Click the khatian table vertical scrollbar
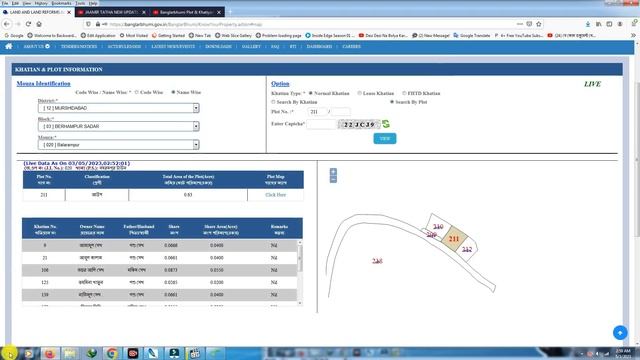640x360 pixels. tap(300, 272)
